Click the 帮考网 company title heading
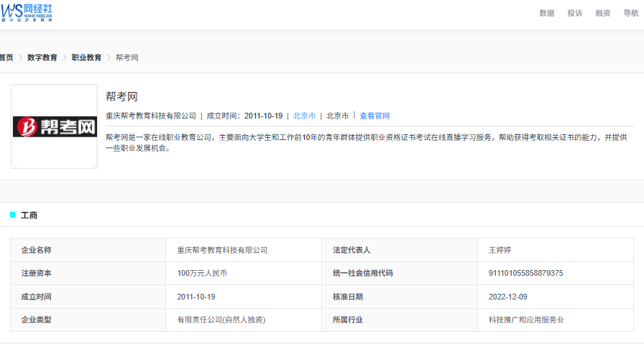644x344 pixels. pos(121,96)
